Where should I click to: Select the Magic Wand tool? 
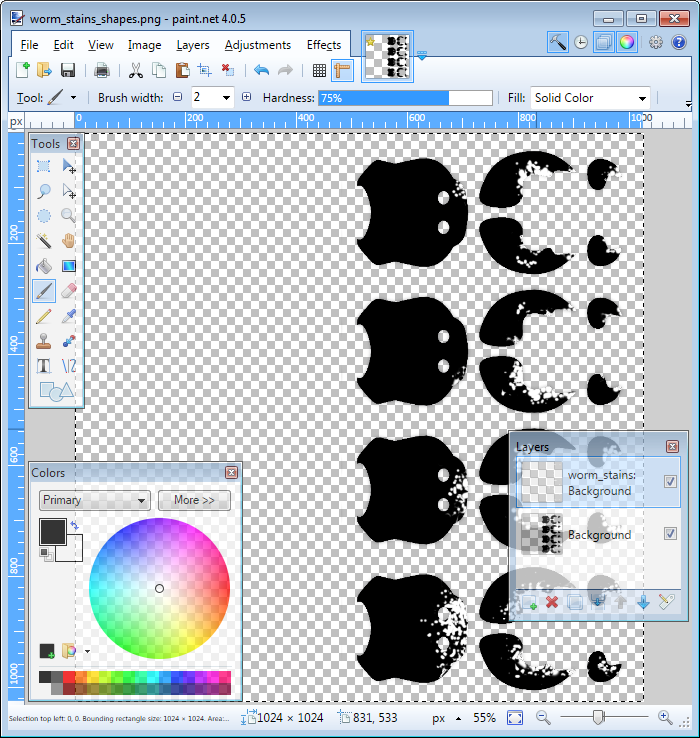coord(44,241)
